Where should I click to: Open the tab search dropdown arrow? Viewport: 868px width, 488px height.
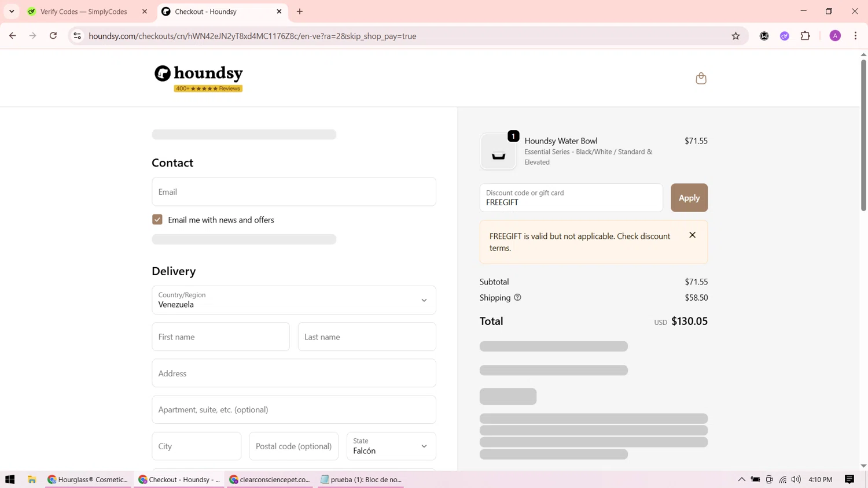(12, 12)
